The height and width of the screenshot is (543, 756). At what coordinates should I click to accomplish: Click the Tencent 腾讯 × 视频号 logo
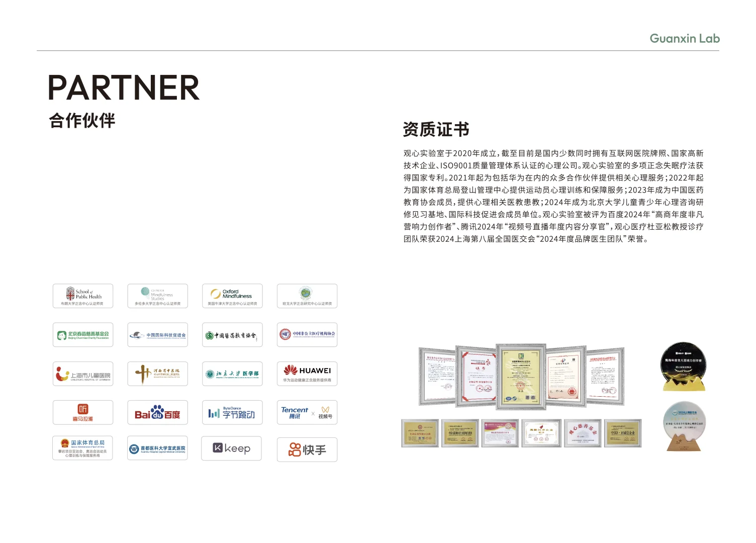[307, 413]
